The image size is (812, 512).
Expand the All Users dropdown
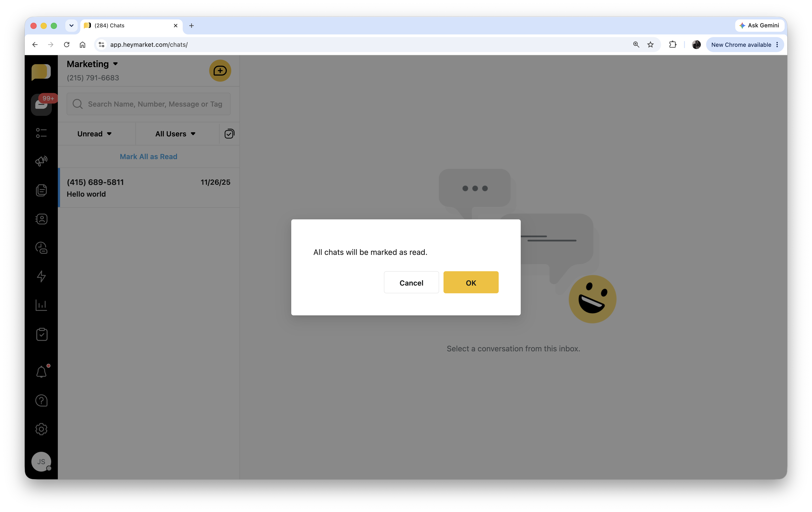(175, 134)
